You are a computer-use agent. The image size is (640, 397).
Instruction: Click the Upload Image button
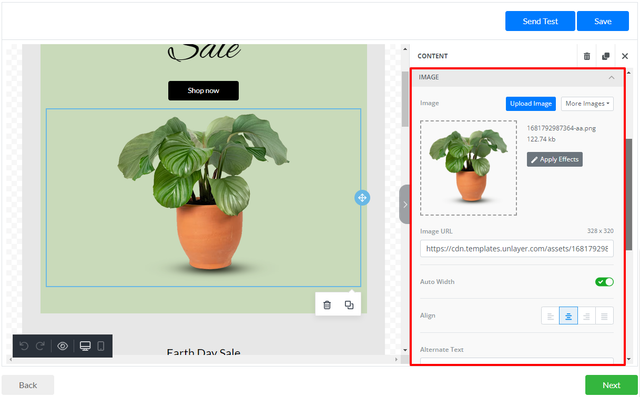(531, 104)
